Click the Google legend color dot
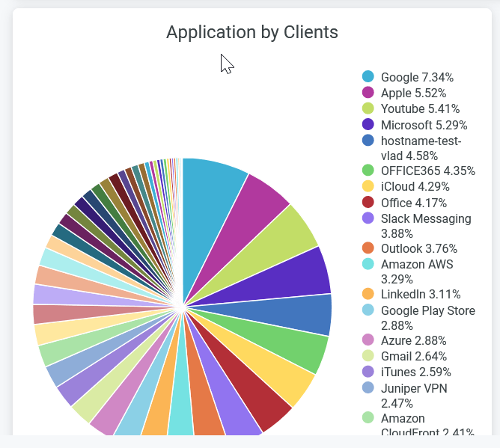The image size is (500, 448). point(368,76)
